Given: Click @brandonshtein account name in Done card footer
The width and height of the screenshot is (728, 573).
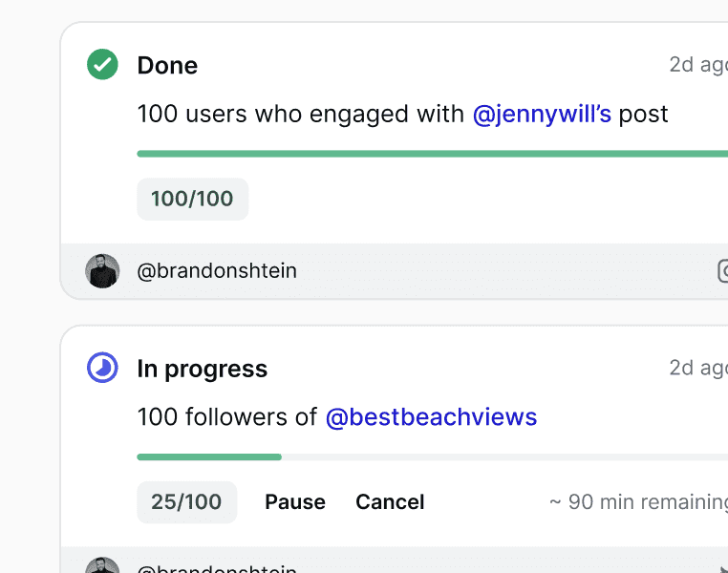Looking at the screenshot, I should tap(217, 271).
